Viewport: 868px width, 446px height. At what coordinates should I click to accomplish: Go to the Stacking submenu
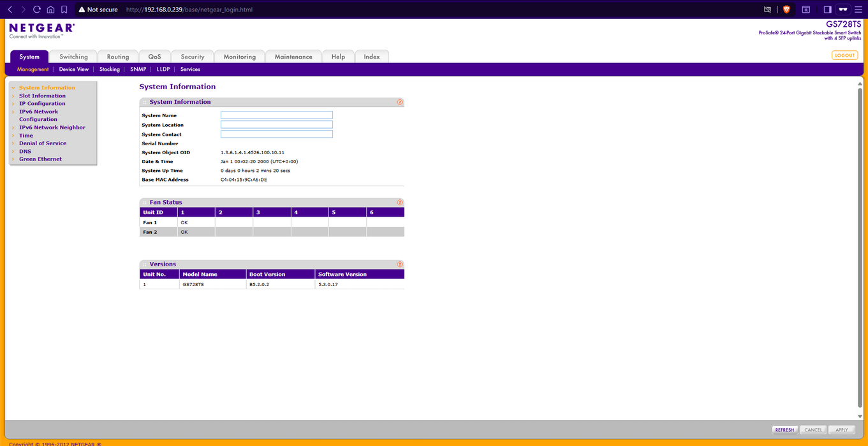coord(110,69)
